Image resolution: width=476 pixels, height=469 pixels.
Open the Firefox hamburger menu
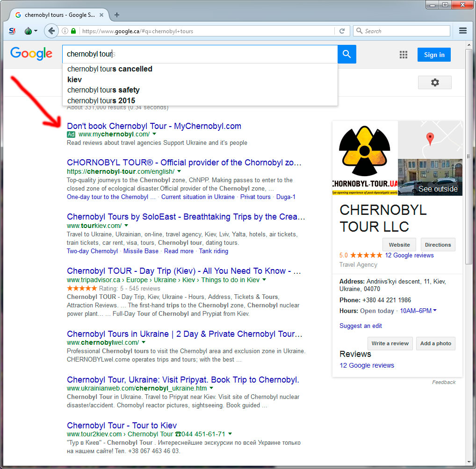point(463,31)
